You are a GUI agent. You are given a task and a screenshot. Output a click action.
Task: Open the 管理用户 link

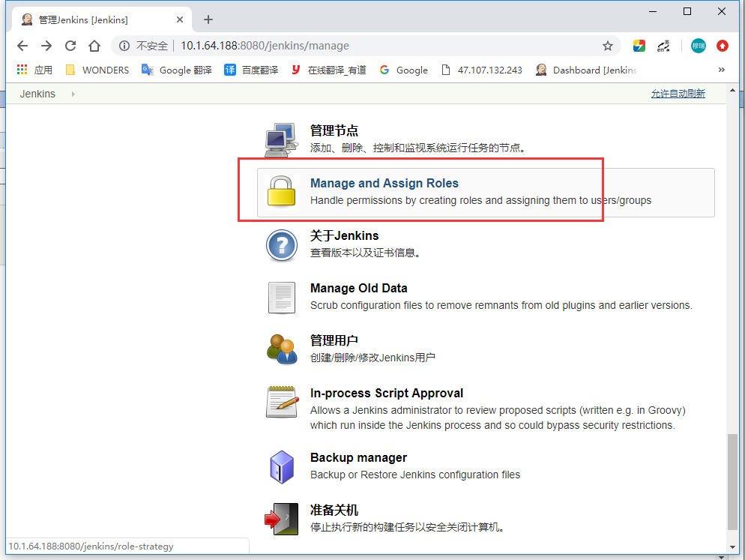tap(334, 340)
